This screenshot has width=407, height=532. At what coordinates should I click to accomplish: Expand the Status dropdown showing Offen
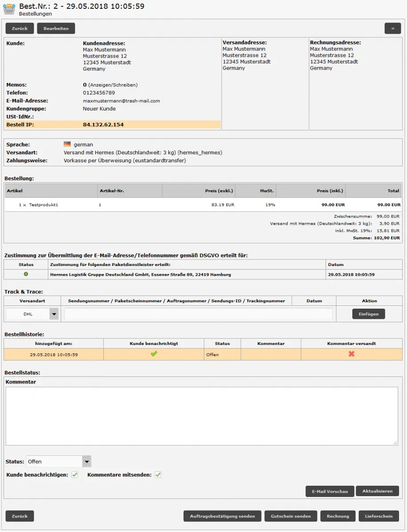tap(87, 462)
